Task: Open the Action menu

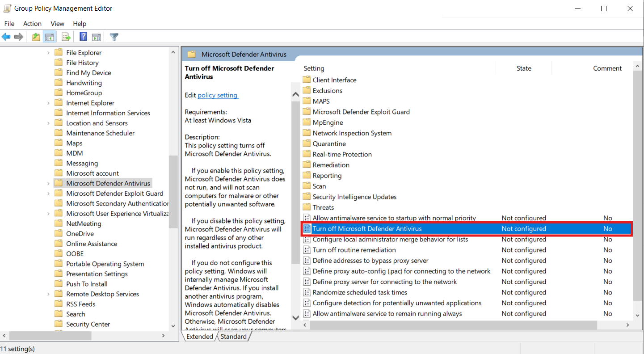Action: tap(32, 24)
